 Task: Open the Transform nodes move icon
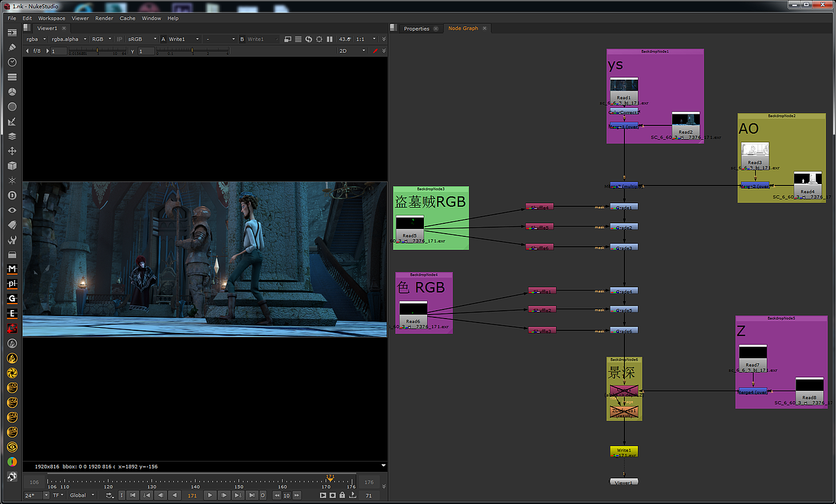click(x=12, y=151)
